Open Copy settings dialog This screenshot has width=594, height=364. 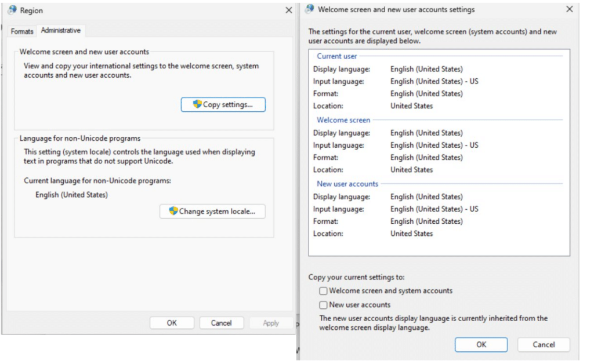[223, 104]
